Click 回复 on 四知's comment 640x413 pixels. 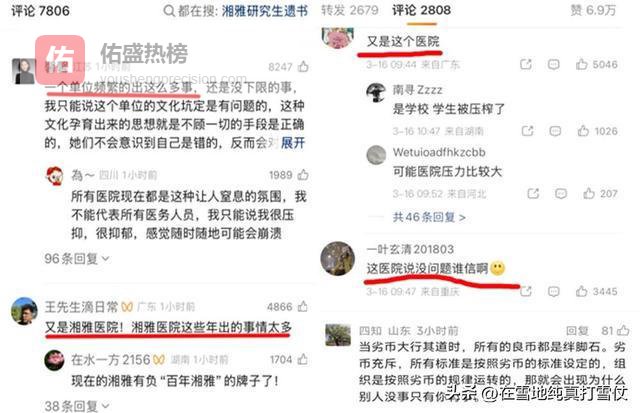point(577,331)
